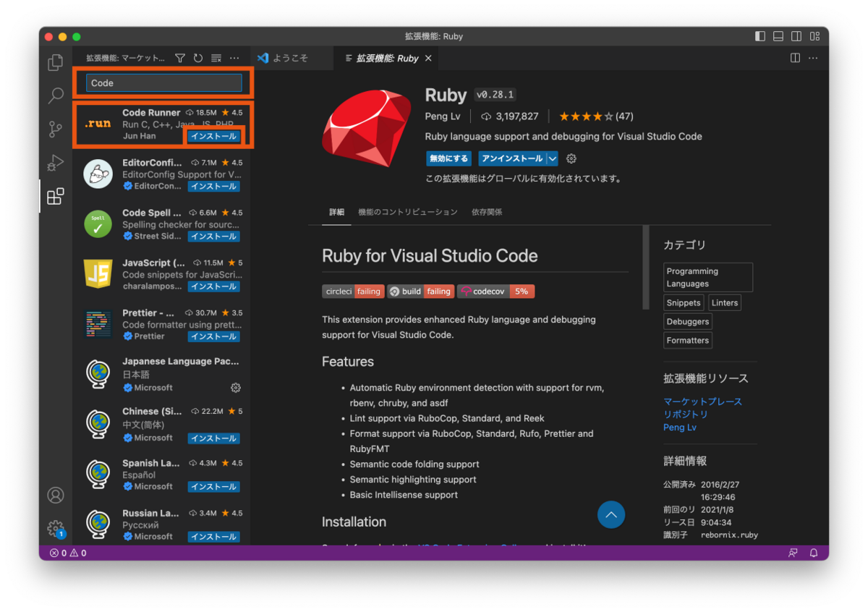Open the Search view in activity bar
This screenshot has width=868, height=612.
56,95
